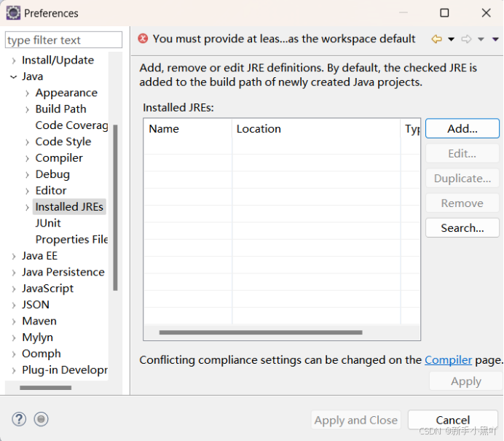This screenshot has height=441, width=504.
Task: Close the Preferences window
Action: 486,13
